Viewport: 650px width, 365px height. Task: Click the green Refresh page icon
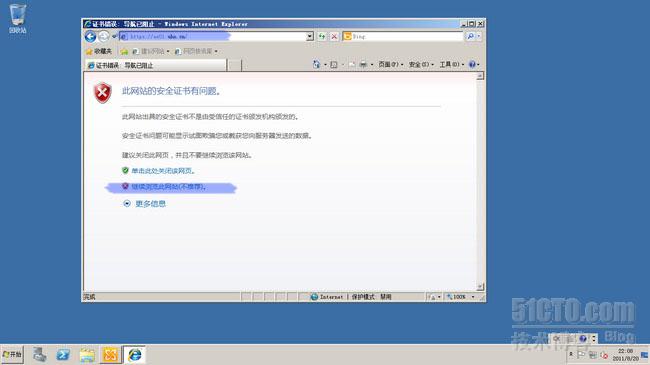pyautogui.click(x=322, y=36)
